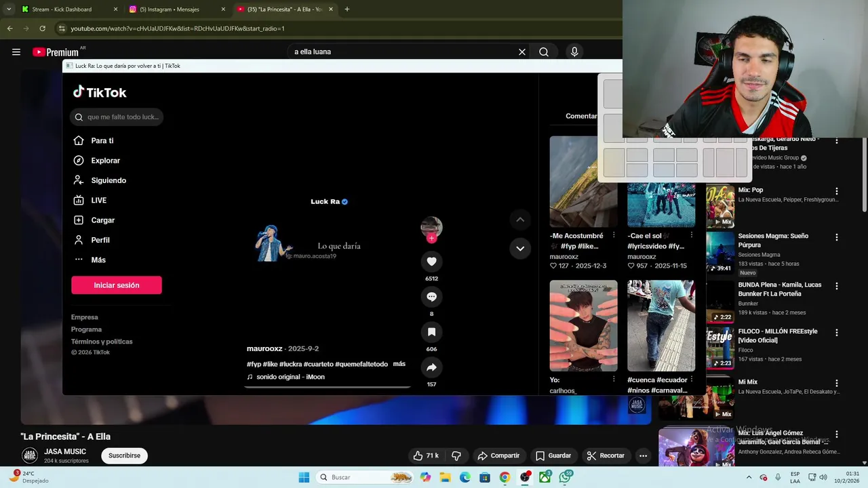Open Windows Start menu
Viewport: 868px width, 488px height.
click(304, 477)
